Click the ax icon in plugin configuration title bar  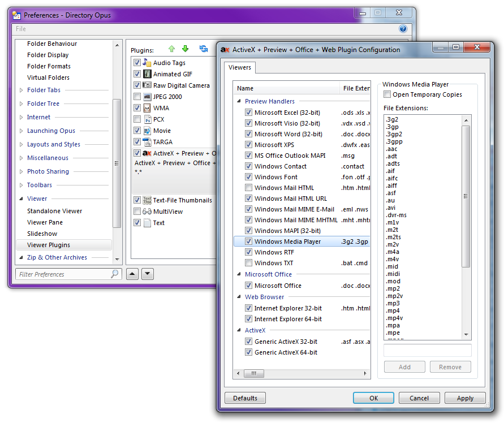[225, 50]
